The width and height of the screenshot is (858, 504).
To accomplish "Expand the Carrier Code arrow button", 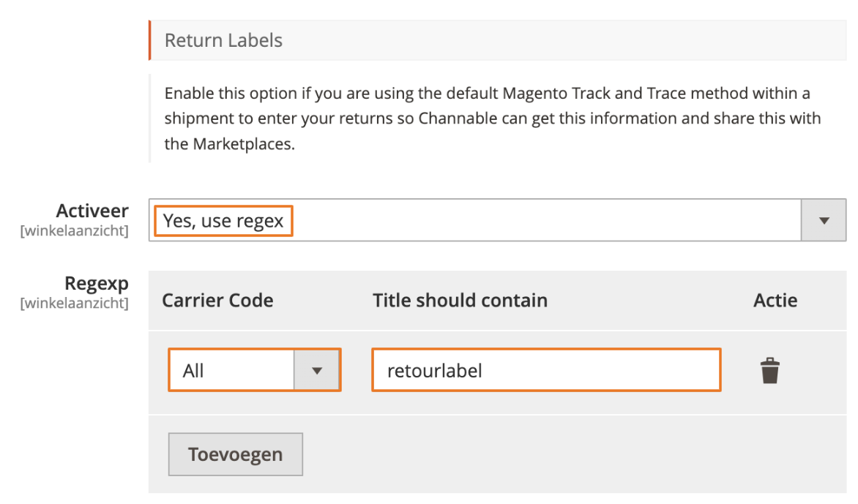I will 316,371.
